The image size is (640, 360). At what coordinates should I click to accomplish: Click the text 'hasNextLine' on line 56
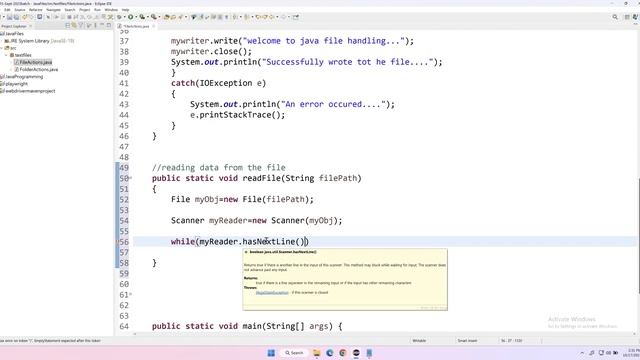coord(269,242)
